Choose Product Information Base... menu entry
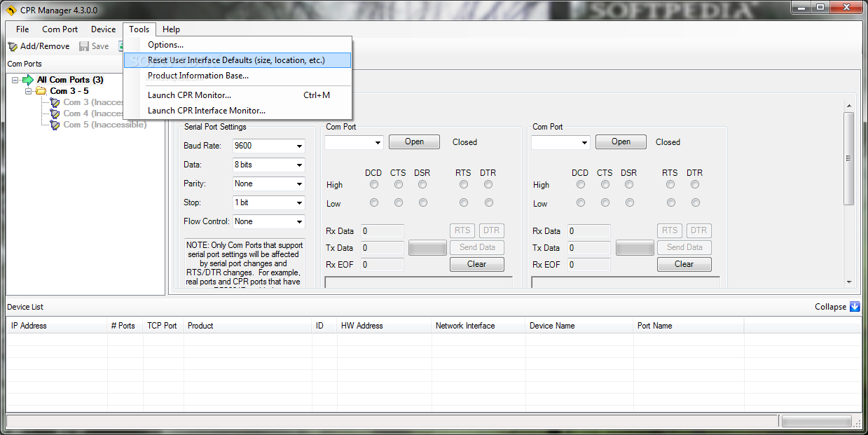The width and height of the screenshot is (868, 435). 237,76
